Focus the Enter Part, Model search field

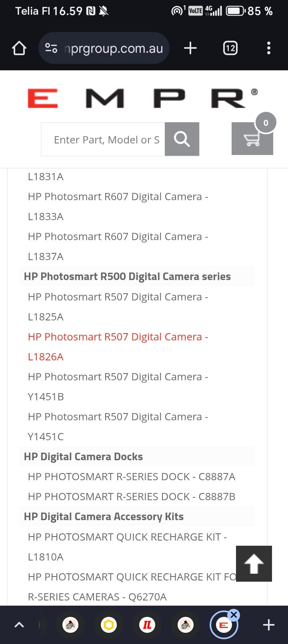coord(103,139)
